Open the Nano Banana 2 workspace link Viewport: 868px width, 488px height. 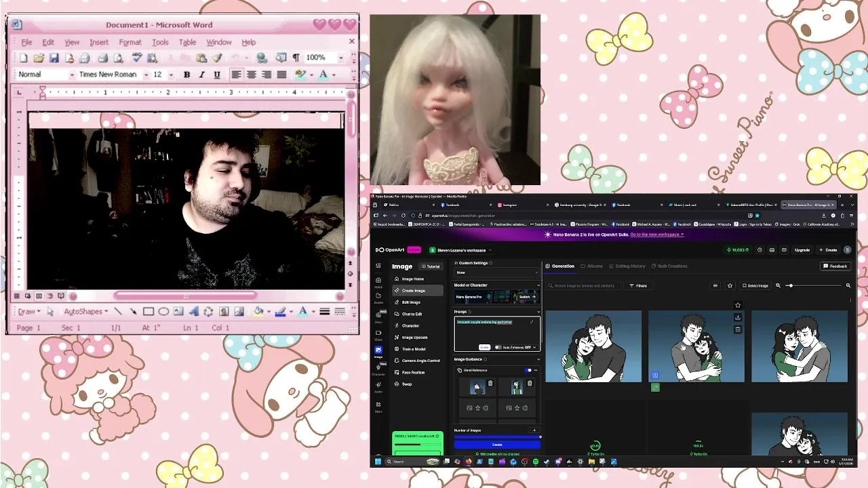tap(656, 235)
